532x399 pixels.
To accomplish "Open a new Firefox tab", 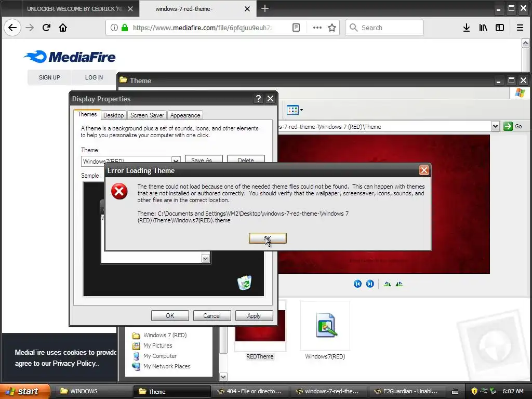I will tap(265, 8).
